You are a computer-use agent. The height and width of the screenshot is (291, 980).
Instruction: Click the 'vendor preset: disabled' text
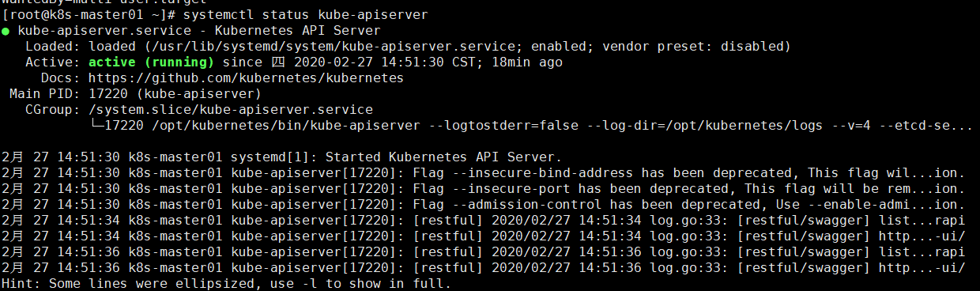(x=692, y=47)
